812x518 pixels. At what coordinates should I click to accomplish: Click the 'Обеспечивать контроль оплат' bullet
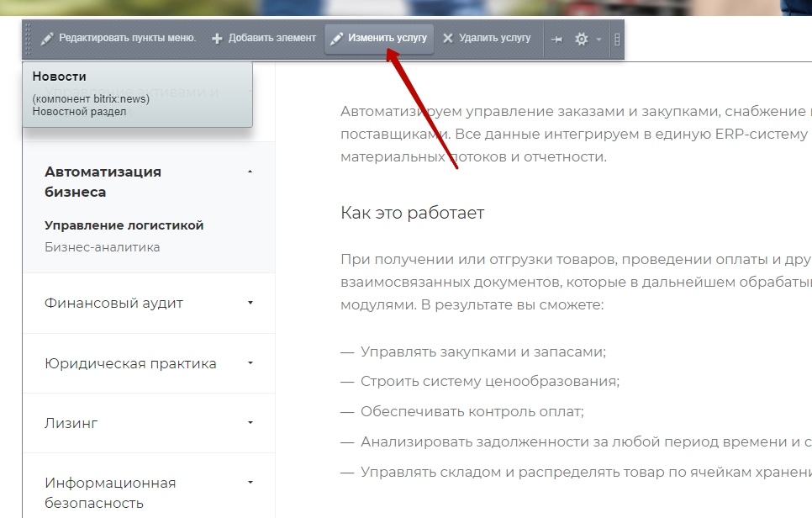(472, 411)
